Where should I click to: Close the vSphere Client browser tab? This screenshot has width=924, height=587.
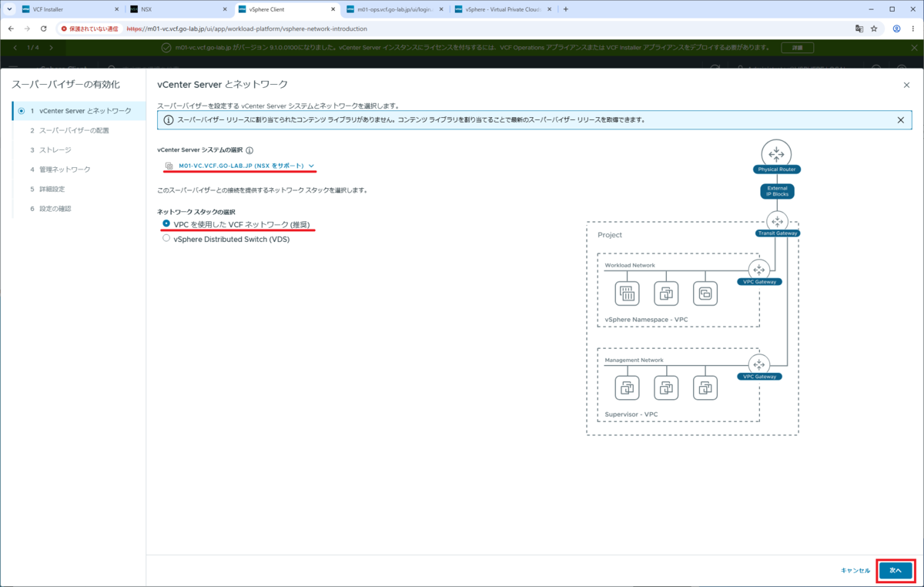[x=333, y=9]
